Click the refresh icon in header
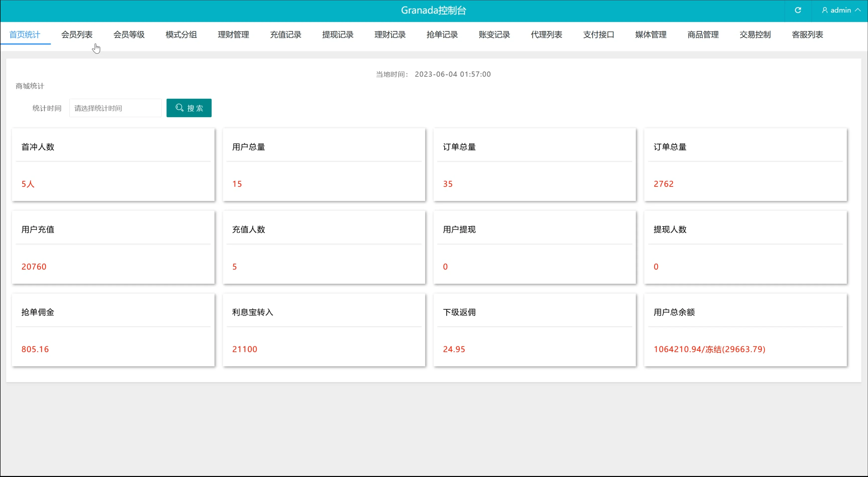 click(798, 10)
